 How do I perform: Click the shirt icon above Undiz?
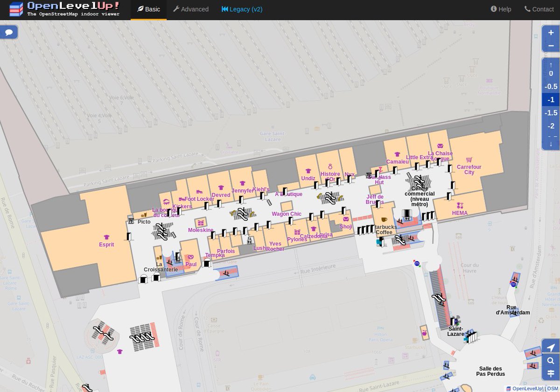[308, 171]
